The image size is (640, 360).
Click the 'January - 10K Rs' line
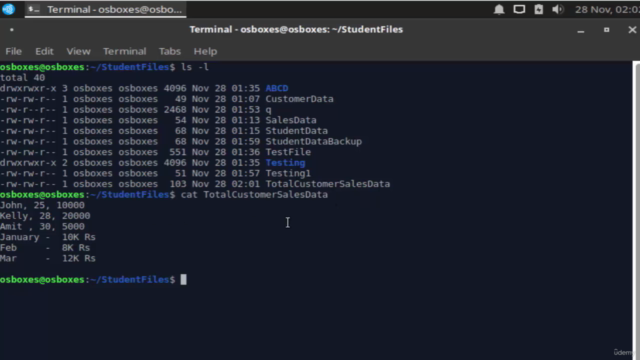(48, 237)
